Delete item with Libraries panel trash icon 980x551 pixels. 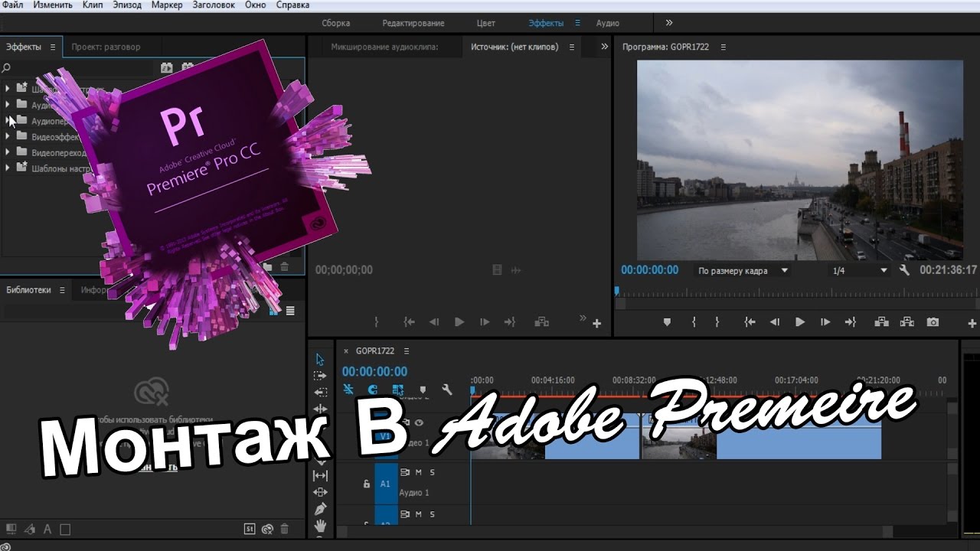pos(285,529)
